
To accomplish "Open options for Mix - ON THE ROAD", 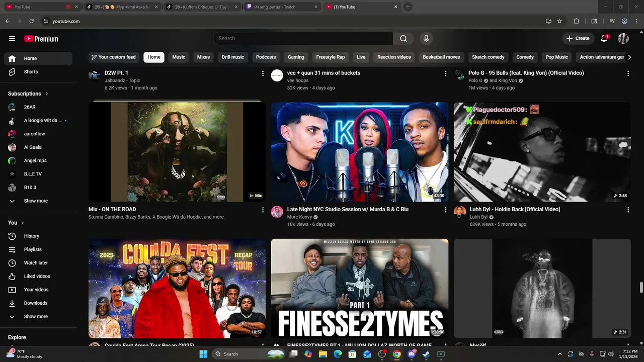I will [263, 210].
